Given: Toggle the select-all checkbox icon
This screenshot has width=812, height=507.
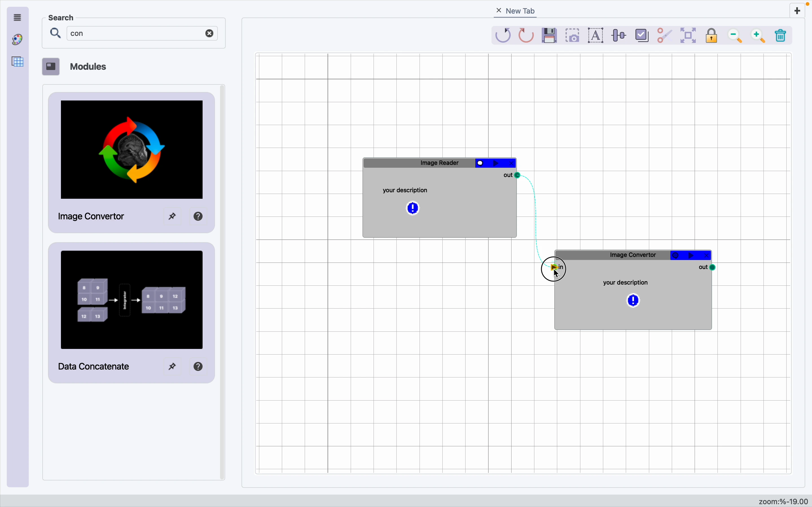Looking at the screenshot, I should click(642, 36).
